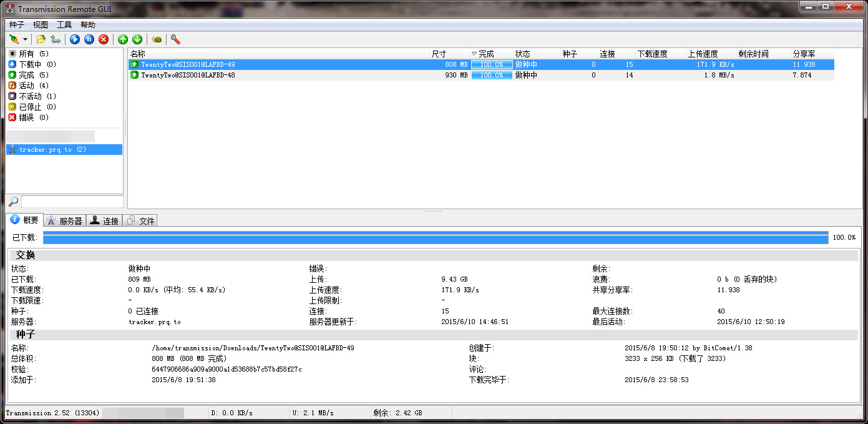The width and height of the screenshot is (868, 424).
Task: Open settings with the wrench icon
Action: click(x=175, y=39)
